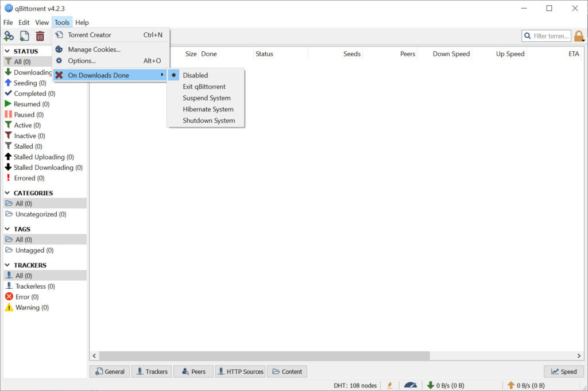The image size is (588, 391).
Task: Select Exit qBittorrent on downloads done
Action: (206, 87)
